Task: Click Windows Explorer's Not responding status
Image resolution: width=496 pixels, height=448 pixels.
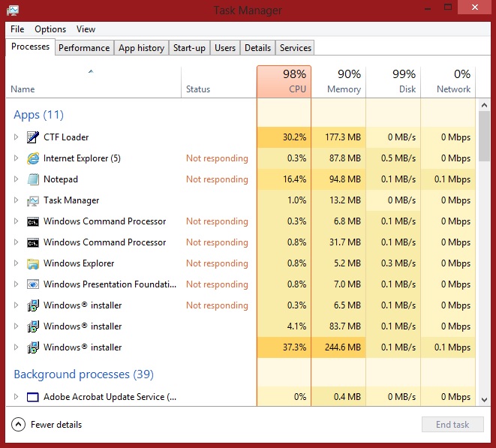Action: click(217, 263)
